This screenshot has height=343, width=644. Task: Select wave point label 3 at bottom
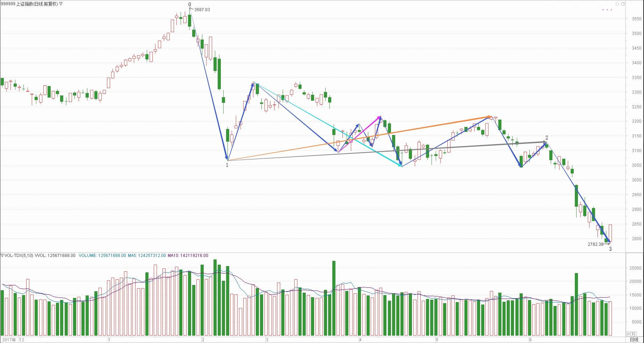point(610,249)
